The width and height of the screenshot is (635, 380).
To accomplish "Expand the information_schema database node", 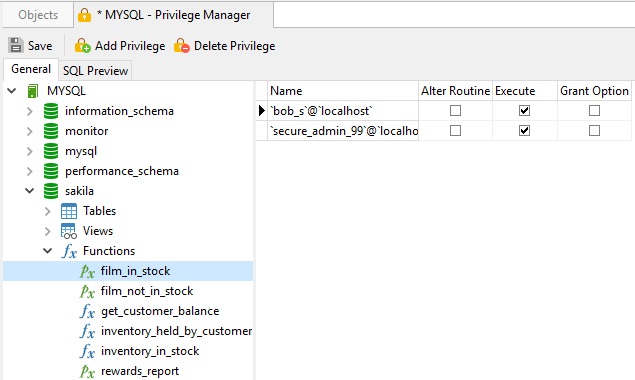I will pos(30,111).
